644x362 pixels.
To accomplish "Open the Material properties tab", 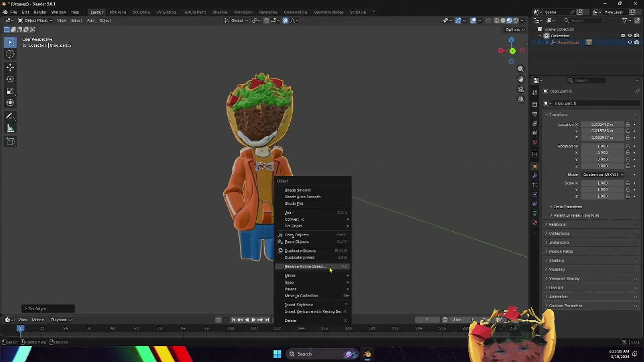I will coord(535,223).
